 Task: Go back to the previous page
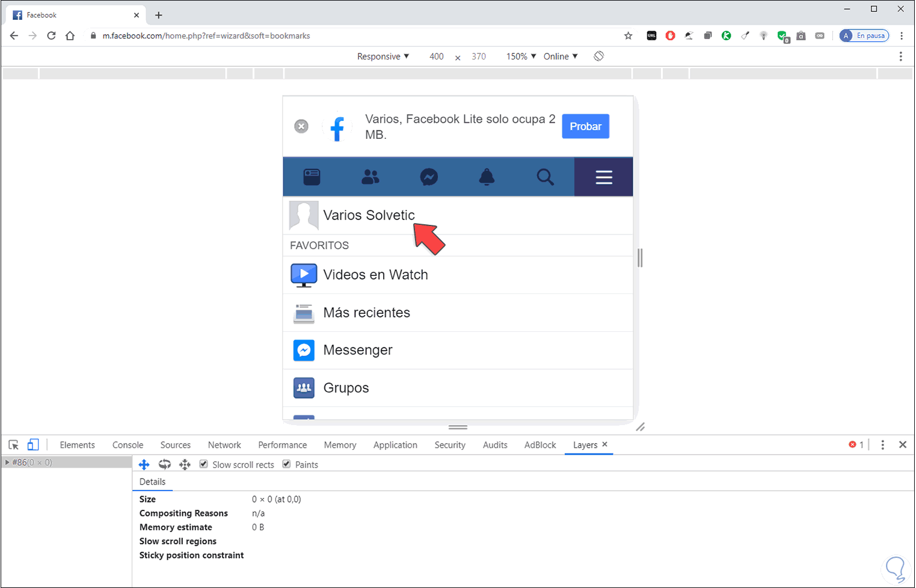14,35
